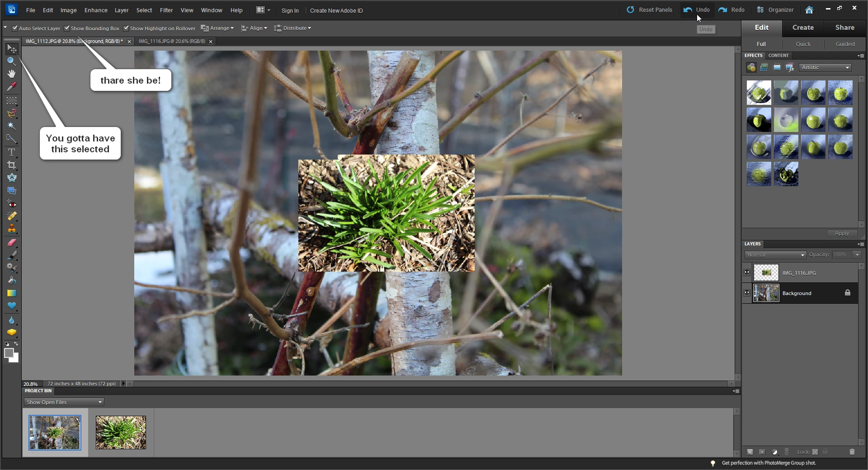This screenshot has height=470, width=868.
Task: Pick the Hand tool
Action: (12, 74)
